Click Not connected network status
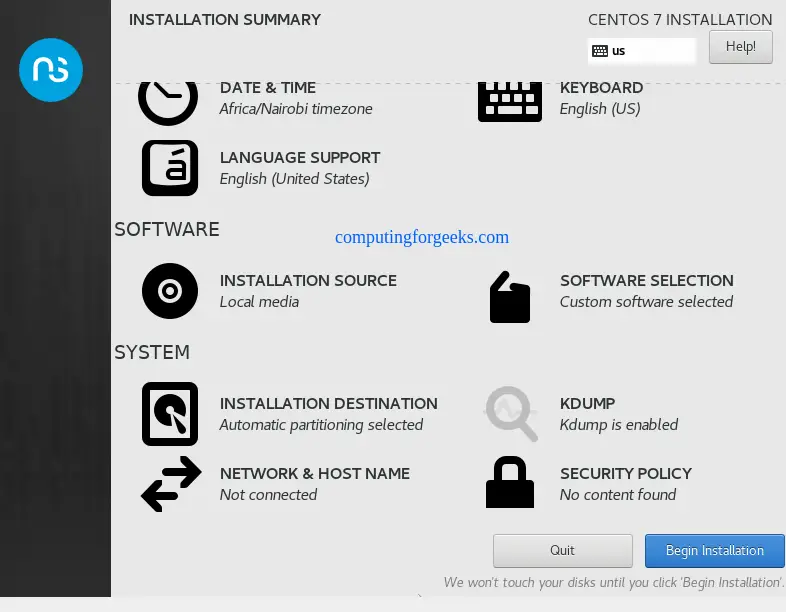The width and height of the screenshot is (786, 612). pyautogui.click(x=268, y=495)
